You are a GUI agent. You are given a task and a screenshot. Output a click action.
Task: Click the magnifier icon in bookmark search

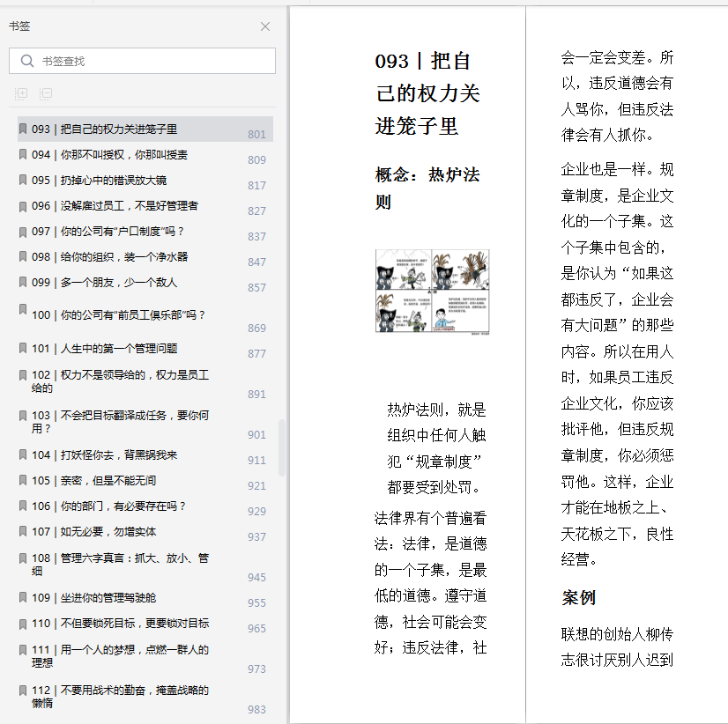[x=27, y=61]
